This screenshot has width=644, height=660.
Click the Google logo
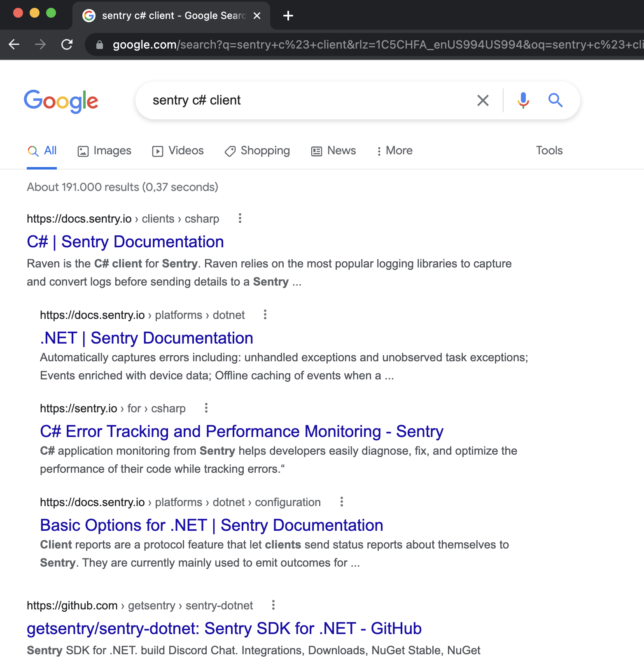61,101
